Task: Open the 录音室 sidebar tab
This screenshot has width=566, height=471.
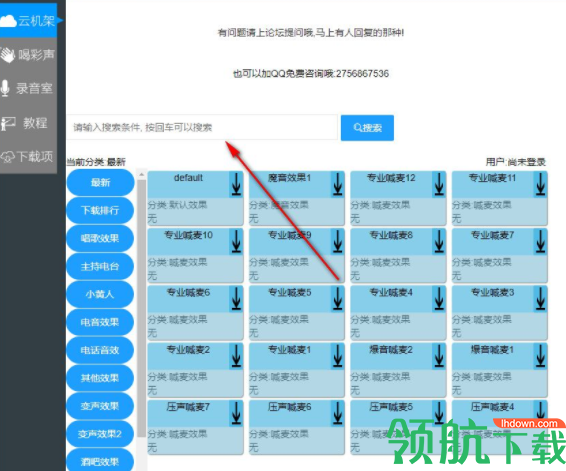Action: [29, 88]
